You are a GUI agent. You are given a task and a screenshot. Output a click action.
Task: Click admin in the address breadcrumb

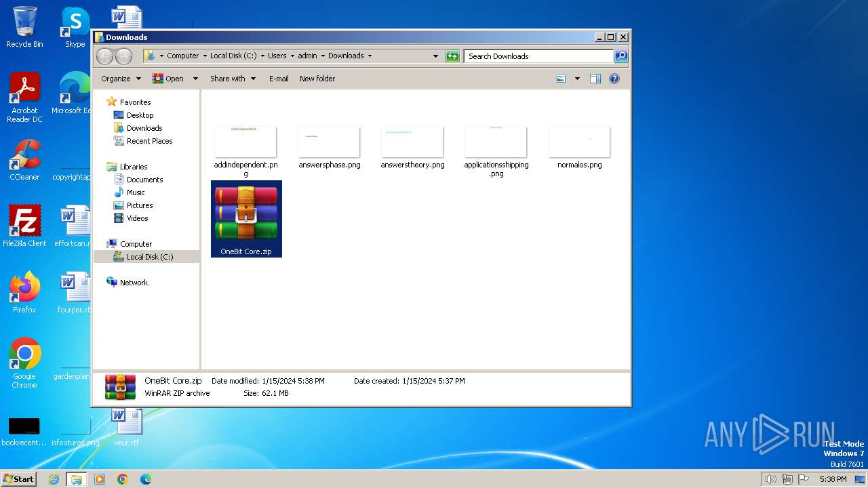pos(307,56)
